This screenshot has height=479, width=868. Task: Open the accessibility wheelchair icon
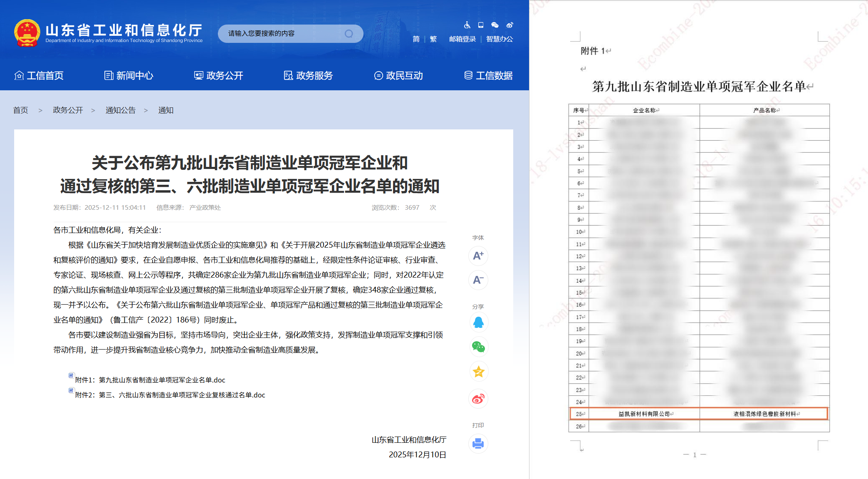467,25
